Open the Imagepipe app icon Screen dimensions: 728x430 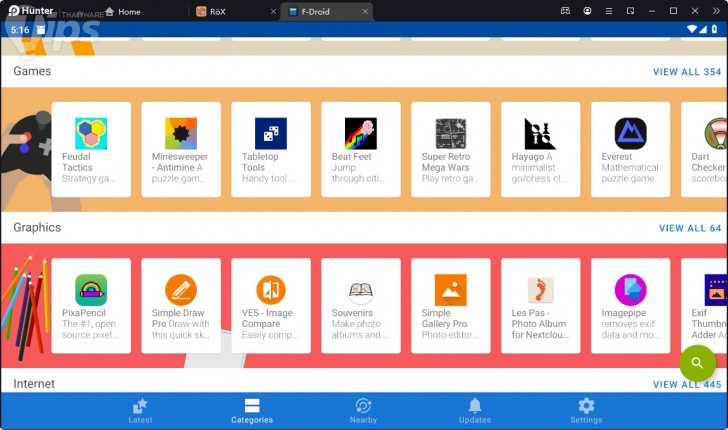coord(630,290)
